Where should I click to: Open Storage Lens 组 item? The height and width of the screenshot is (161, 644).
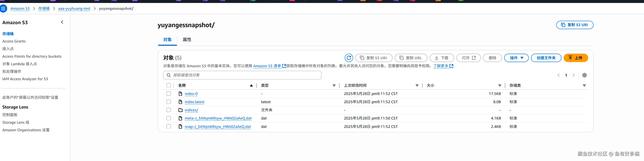click(x=16, y=122)
